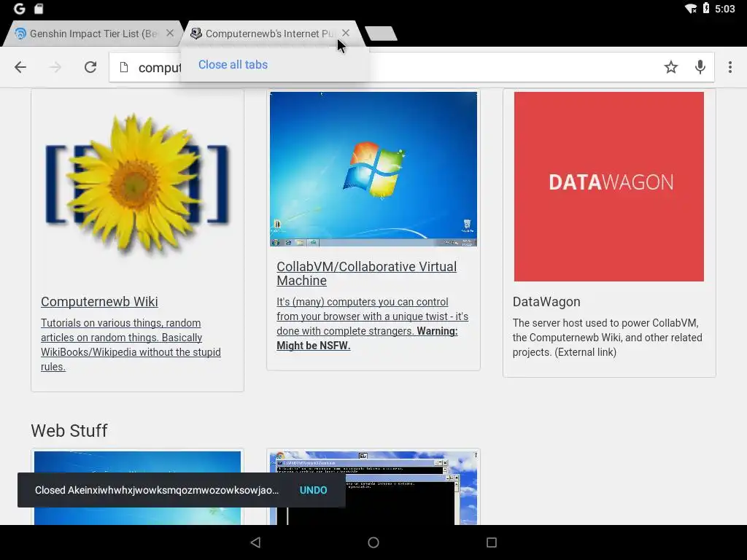Close the Computernewb's Internet Pub tab
The image size is (747, 560).
(346, 33)
